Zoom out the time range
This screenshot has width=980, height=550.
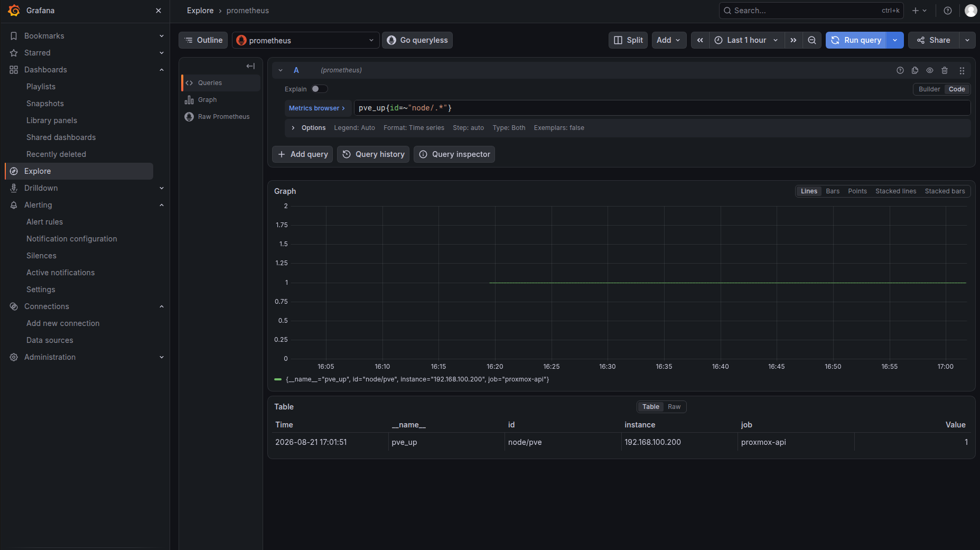coord(812,40)
